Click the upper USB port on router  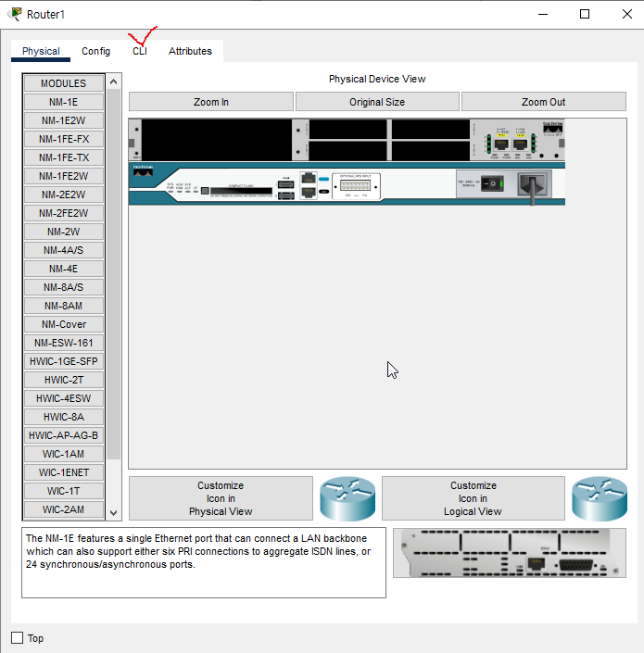tap(286, 184)
